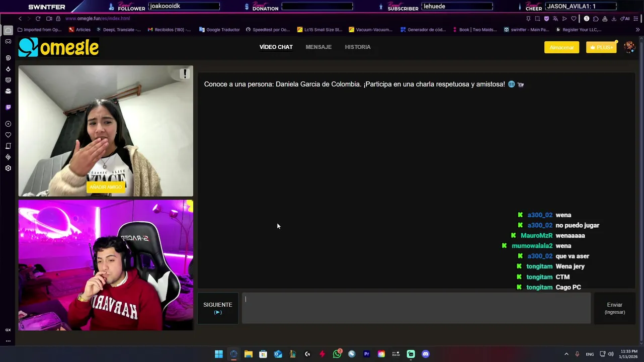
Task: Open Discord from the taskbar
Action: tap(426, 354)
